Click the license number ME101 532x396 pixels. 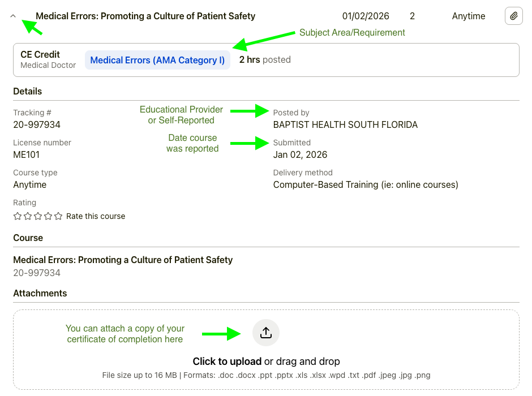pyautogui.click(x=27, y=154)
